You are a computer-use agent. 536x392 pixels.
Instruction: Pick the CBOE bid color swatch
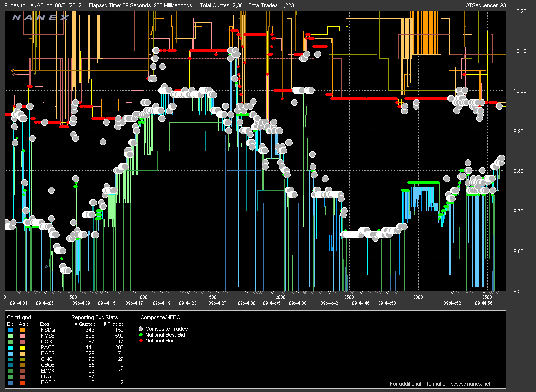pyautogui.click(x=11, y=365)
